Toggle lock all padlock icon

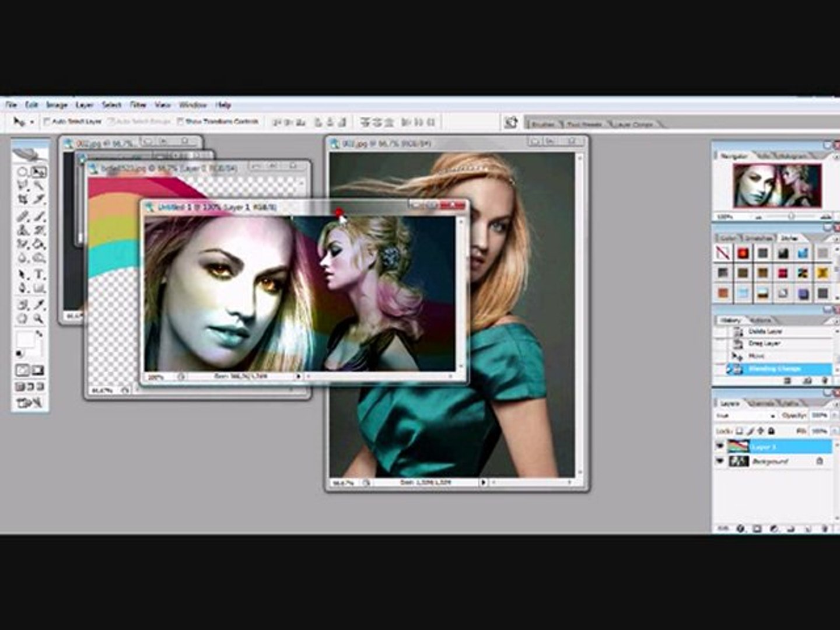click(772, 431)
